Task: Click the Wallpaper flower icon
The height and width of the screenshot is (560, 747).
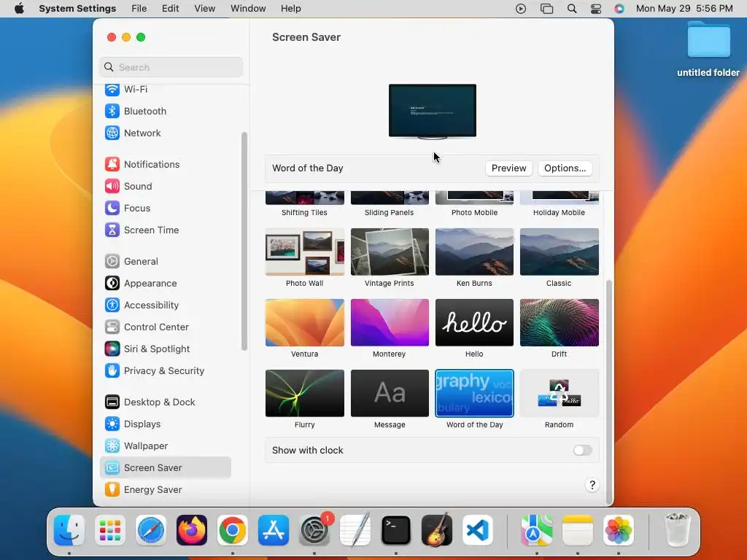Action: click(112, 446)
